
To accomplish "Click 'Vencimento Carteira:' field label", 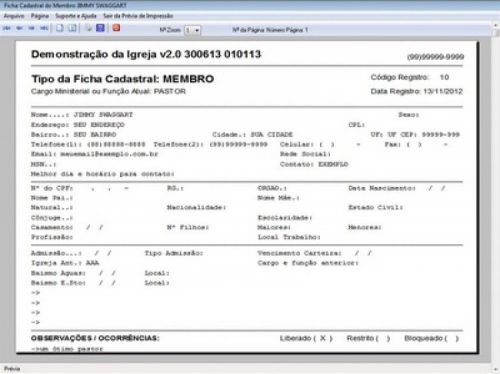I will pos(299,253).
